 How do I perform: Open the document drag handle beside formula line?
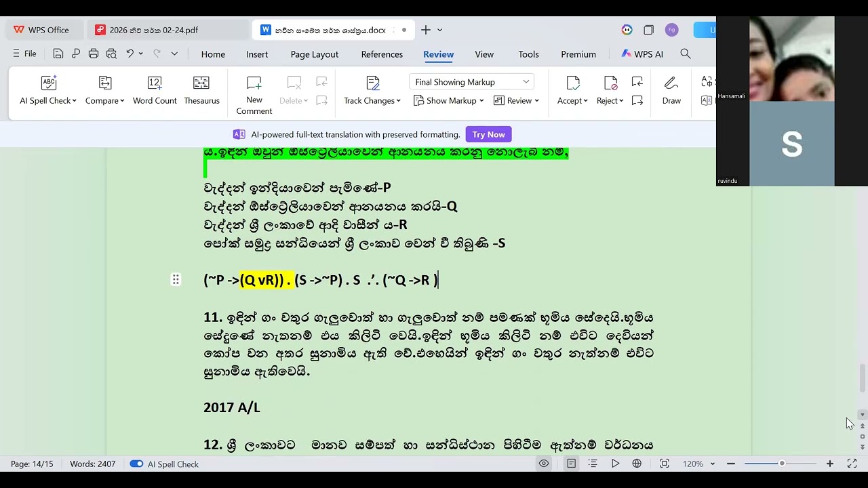point(176,279)
